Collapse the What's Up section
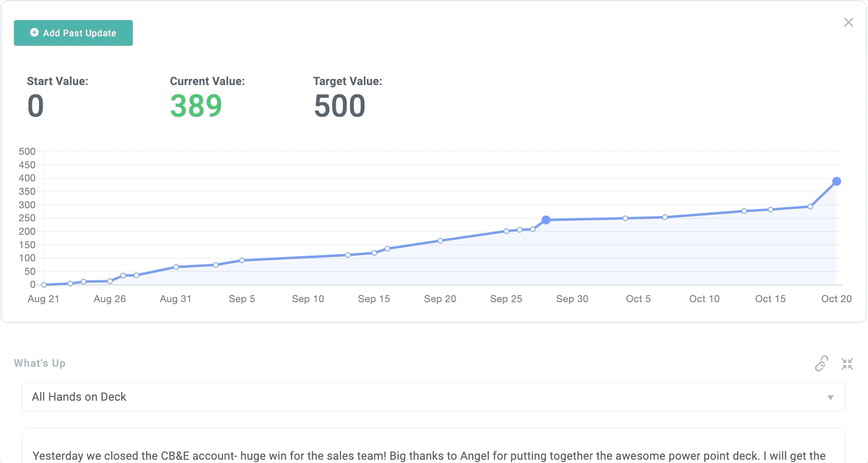The image size is (868, 463). point(847,364)
